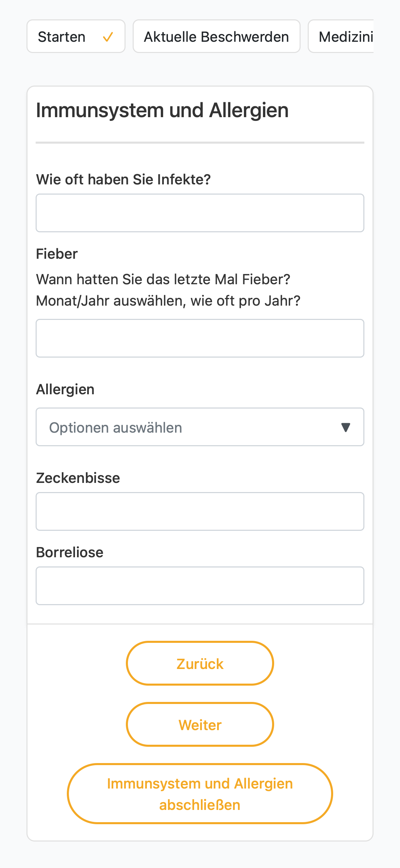
Task: Focus the Wie oft haben Sie Infekte field
Action: pos(200,213)
